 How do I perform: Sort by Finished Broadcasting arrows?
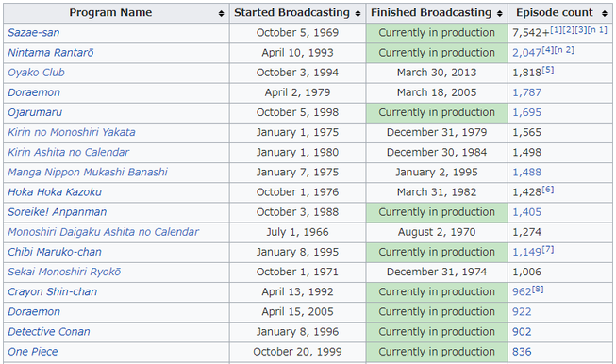click(x=500, y=13)
